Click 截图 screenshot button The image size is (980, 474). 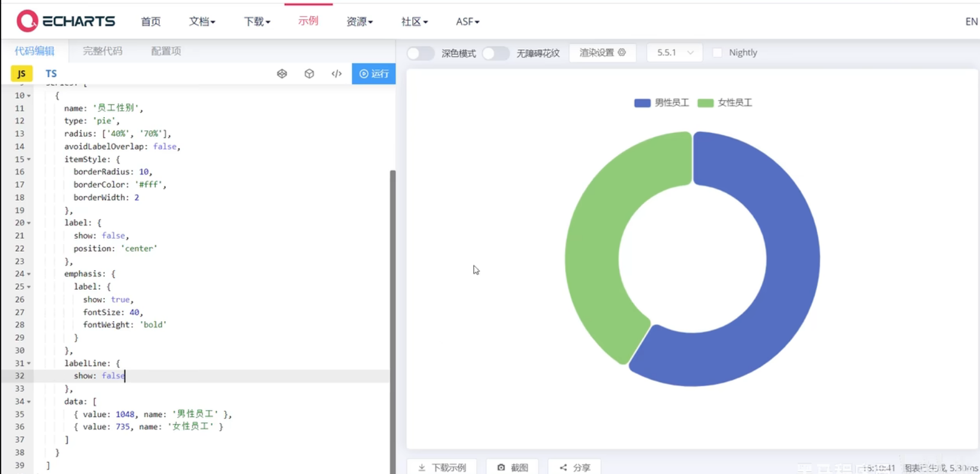pos(512,467)
